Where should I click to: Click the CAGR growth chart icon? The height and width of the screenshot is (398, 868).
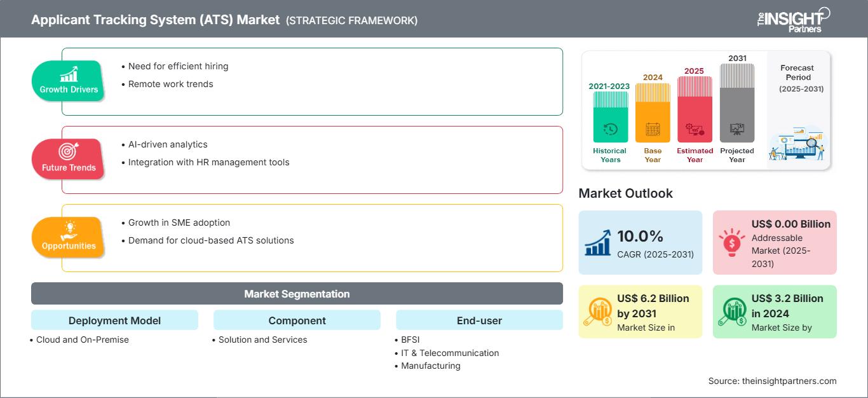coord(597,242)
